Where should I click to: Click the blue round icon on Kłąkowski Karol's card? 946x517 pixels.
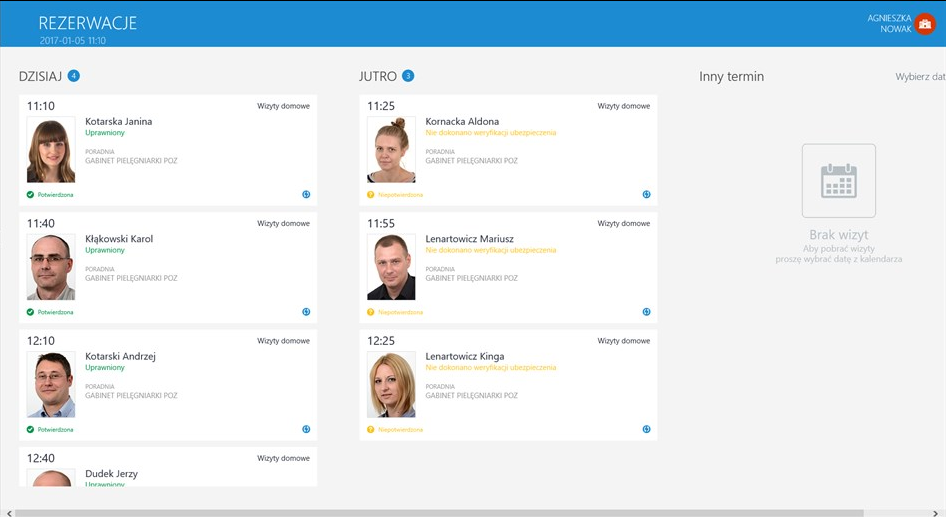[306, 312]
